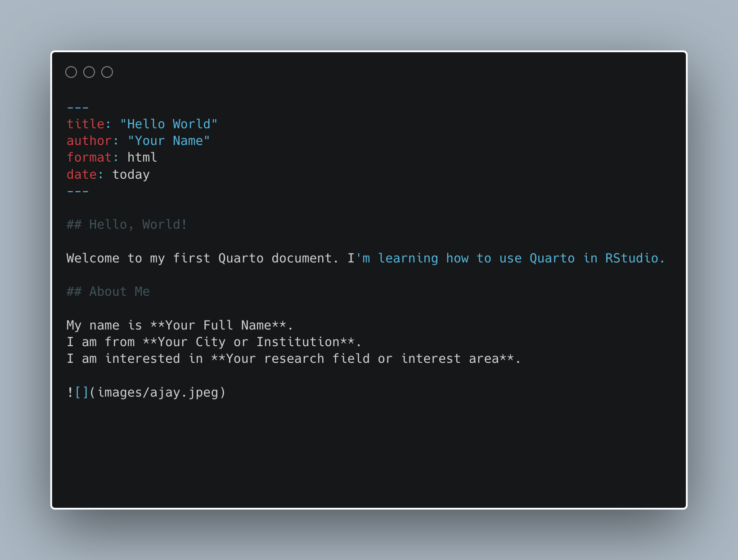Click the '## Hello, World!' heading
Image resolution: width=738 pixels, height=560 pixels.
[x=127, y=225]
